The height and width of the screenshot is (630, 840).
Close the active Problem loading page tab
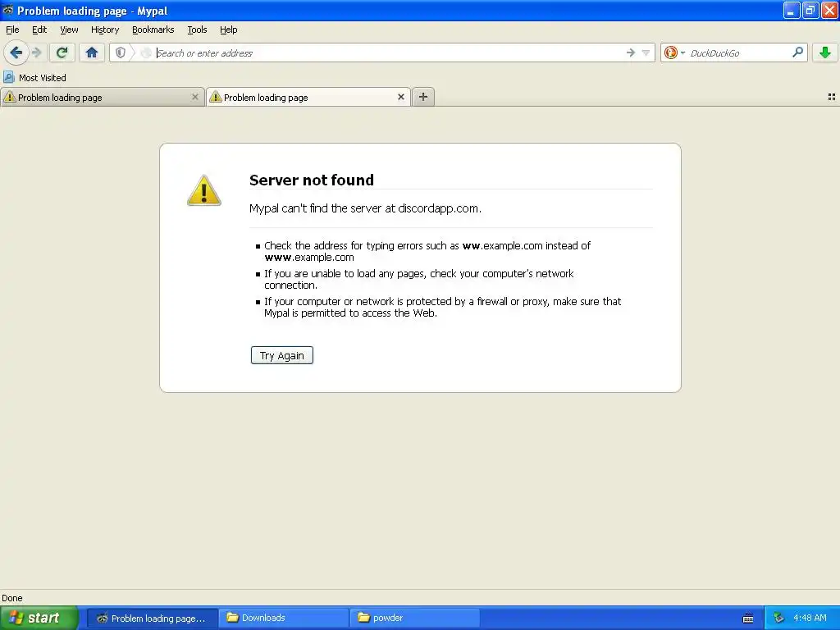[400, 97]
